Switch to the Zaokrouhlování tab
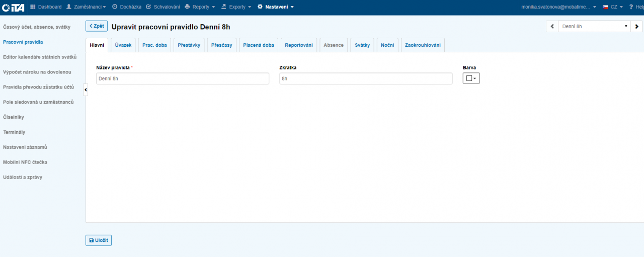The width and height of the screenshot is (644, 257). click(x=423, y=45)
